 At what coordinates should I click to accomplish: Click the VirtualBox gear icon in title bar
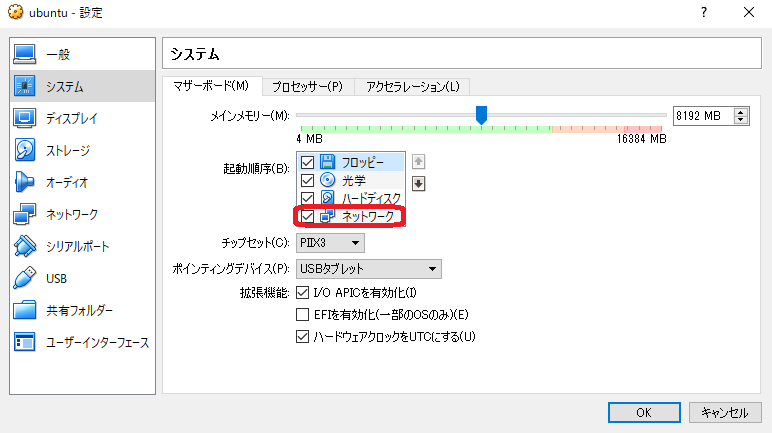point(15,12)
